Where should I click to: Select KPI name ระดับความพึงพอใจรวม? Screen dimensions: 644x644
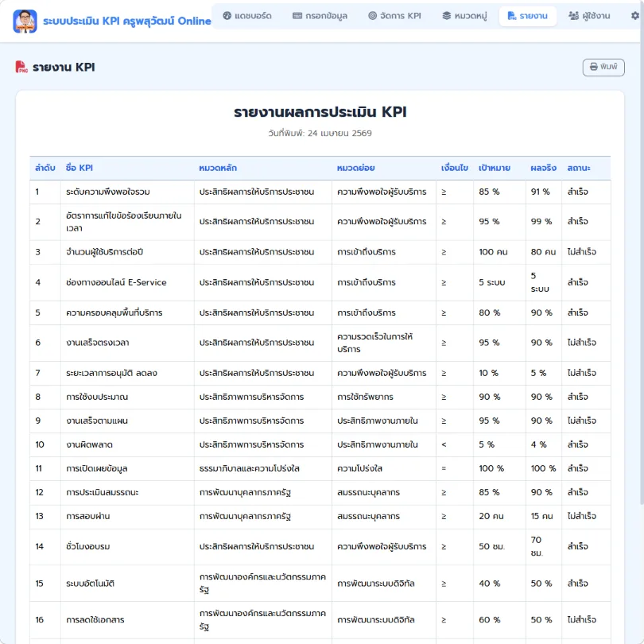coord(108,192)
